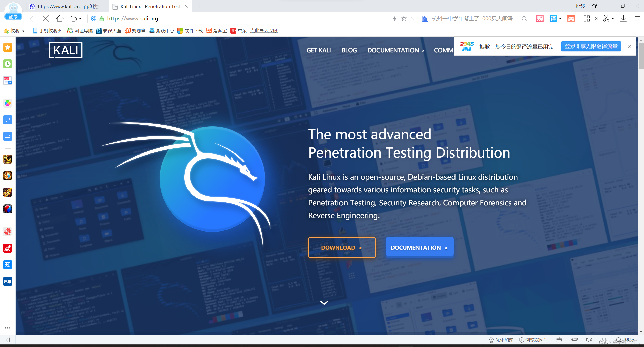Click the 反馈 feedback link
This screenshot has width=644, height=347.
coord(580,6)
